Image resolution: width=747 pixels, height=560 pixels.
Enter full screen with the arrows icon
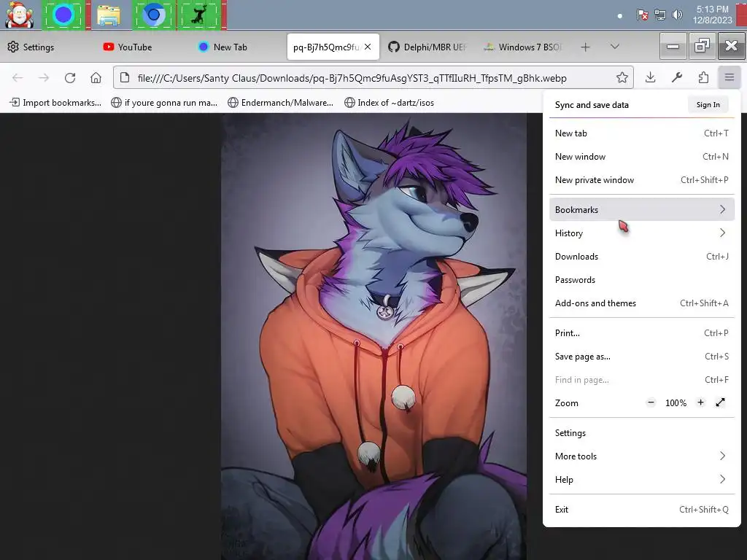[x=720, y=402]
